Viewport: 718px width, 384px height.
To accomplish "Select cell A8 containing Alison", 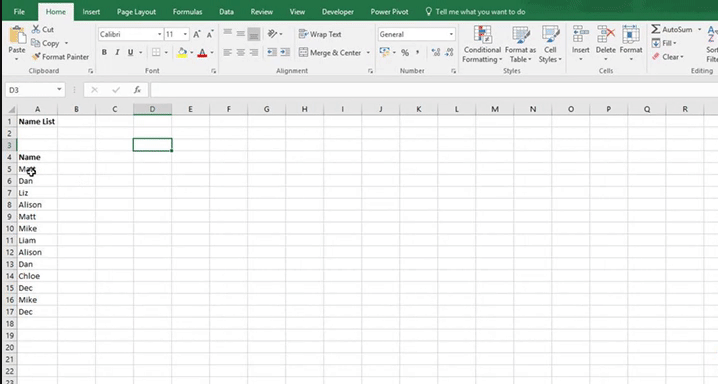I will coord(38,205).
